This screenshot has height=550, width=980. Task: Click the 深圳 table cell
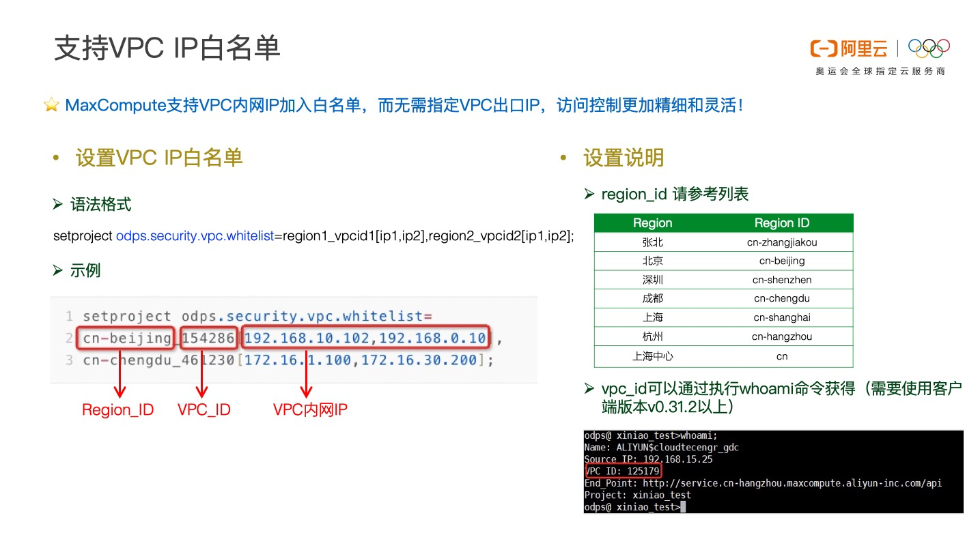pyautogui.click(x=653, y=280)
